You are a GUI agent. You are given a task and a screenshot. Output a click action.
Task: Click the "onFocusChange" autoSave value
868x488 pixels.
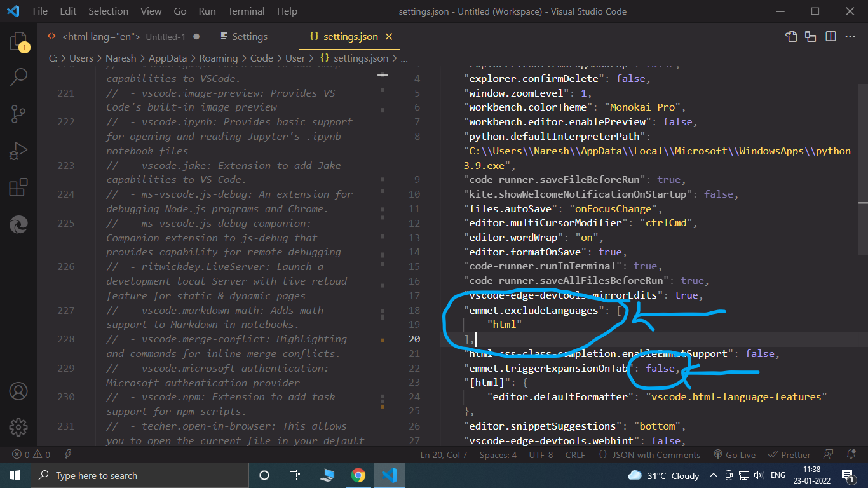613,208
